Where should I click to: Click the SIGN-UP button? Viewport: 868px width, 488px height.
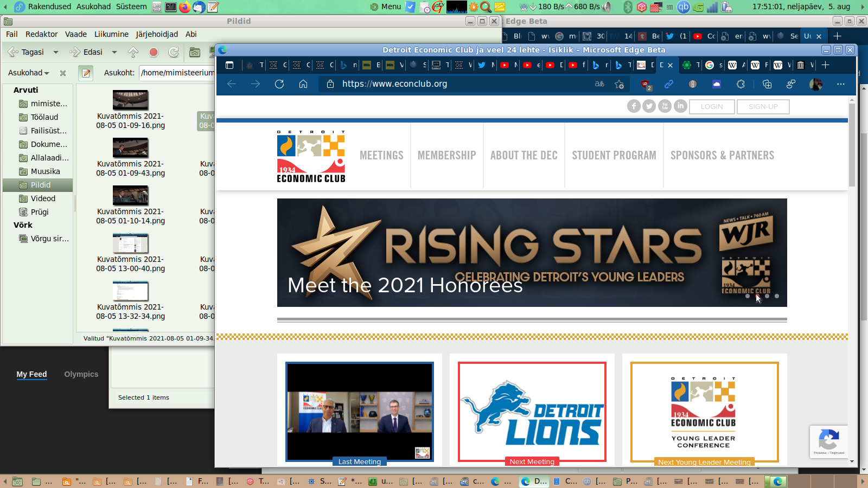click(763, 107)
